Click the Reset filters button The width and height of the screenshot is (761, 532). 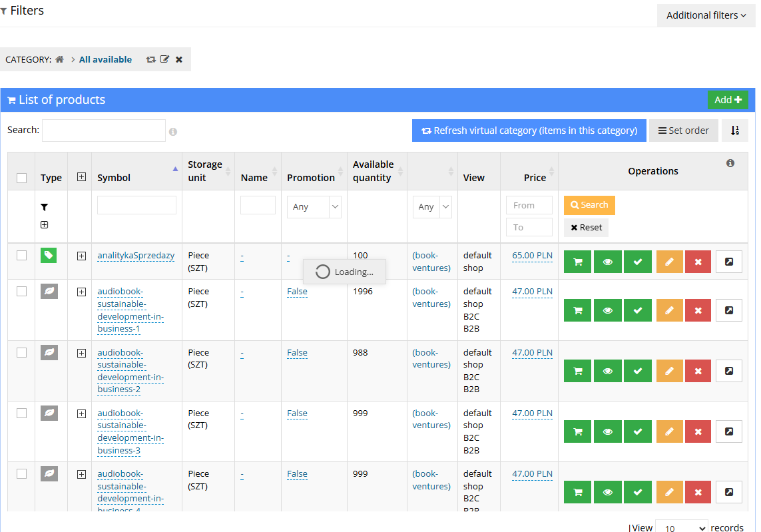click(586, 227)
